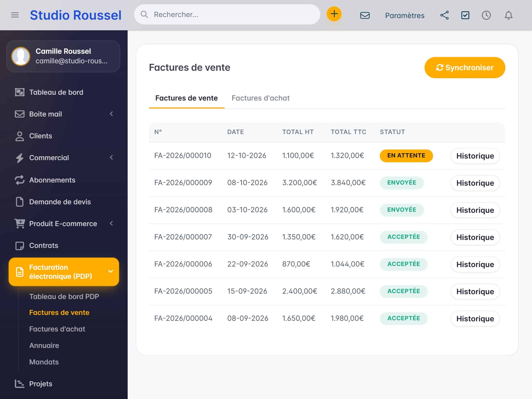Click the yellow plus add button
Screen dimensions: 532x399
[334, 14]
